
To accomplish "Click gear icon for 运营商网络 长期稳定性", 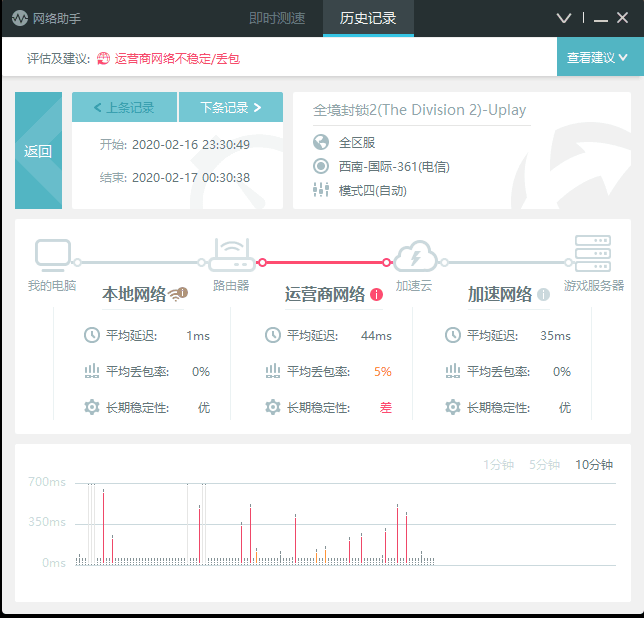I will (273, 407).
